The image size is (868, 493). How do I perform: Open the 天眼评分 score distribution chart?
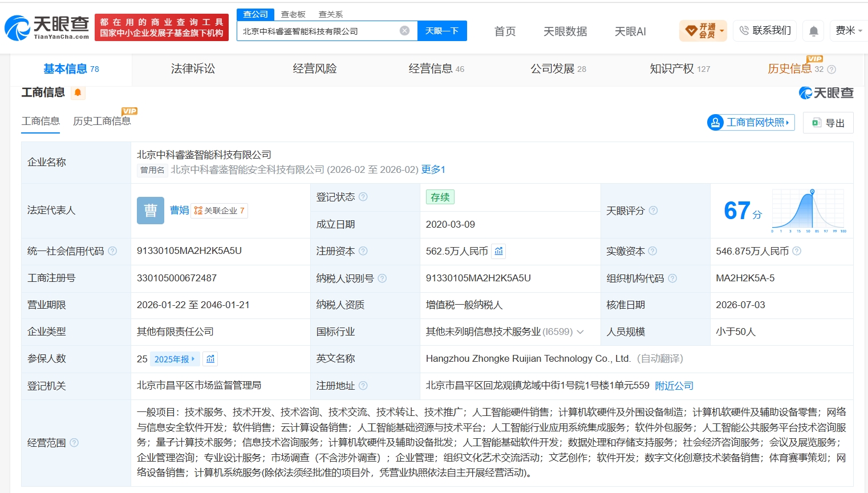809,211
